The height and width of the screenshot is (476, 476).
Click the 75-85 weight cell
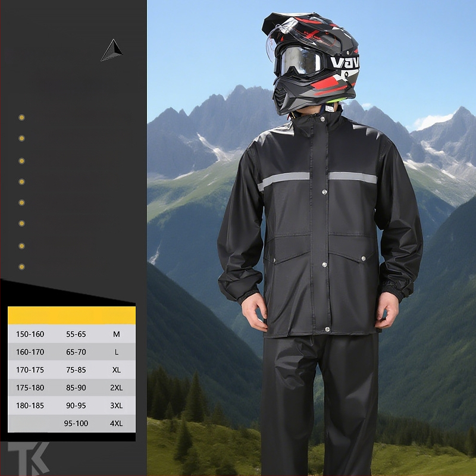click(x=76, y=370)
